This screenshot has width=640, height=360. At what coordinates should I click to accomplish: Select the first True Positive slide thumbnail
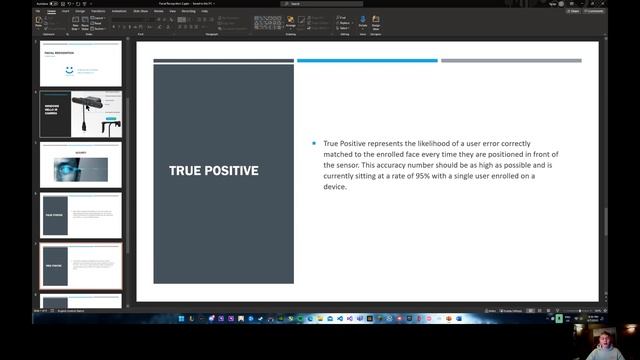(x=81, y=216)
